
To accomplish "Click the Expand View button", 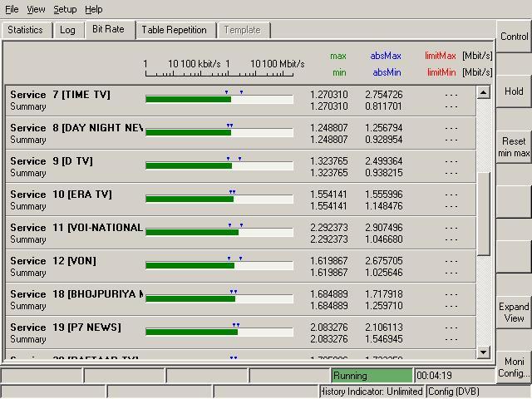I will coord(514,313).
